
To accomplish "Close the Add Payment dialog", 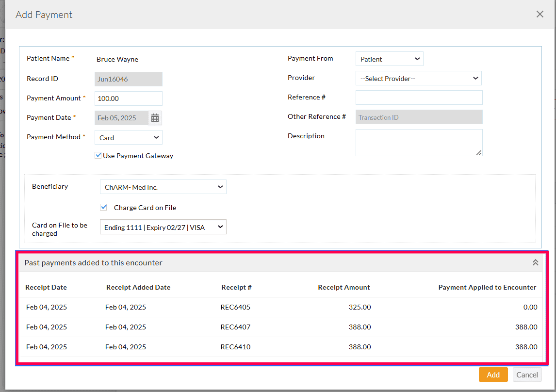I will (x=540, y=14).
